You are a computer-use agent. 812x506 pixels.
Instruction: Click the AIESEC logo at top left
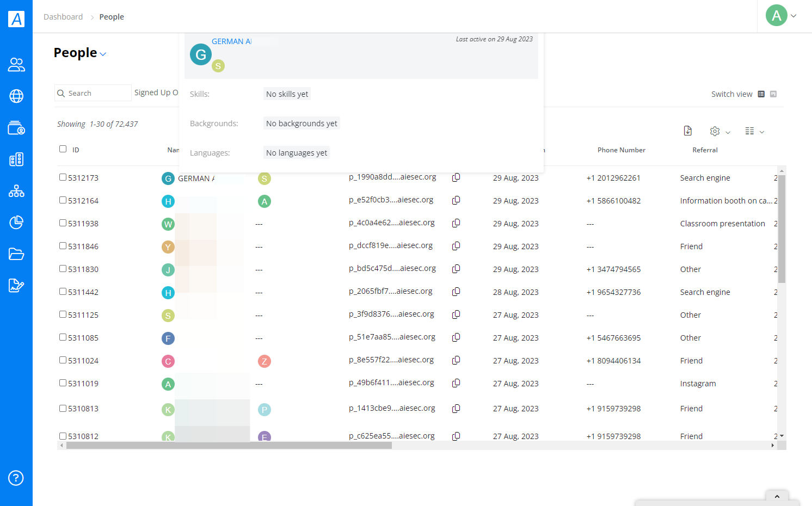coord(16,19)
